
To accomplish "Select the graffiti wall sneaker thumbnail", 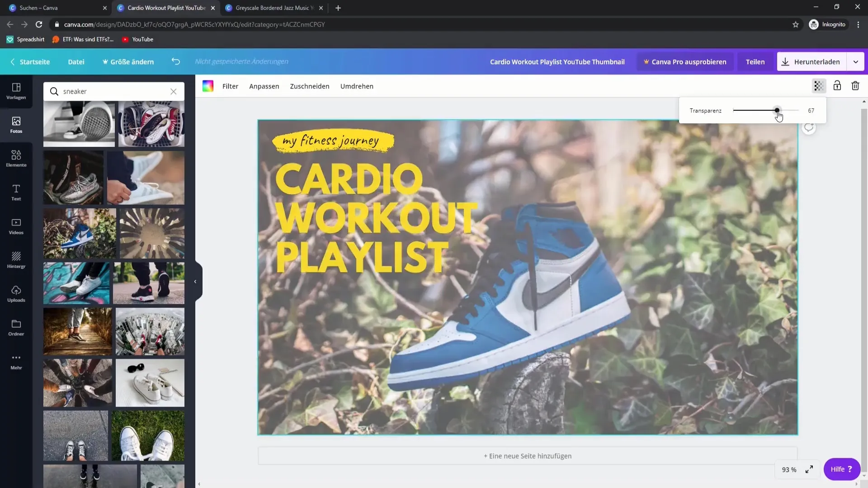I will click(76, 283).
